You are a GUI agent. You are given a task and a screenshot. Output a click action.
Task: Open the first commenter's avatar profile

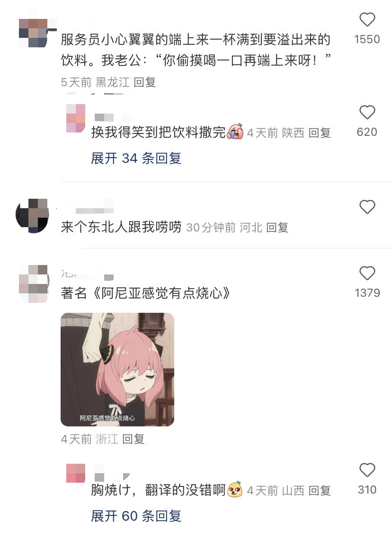(x=34, y=33)
